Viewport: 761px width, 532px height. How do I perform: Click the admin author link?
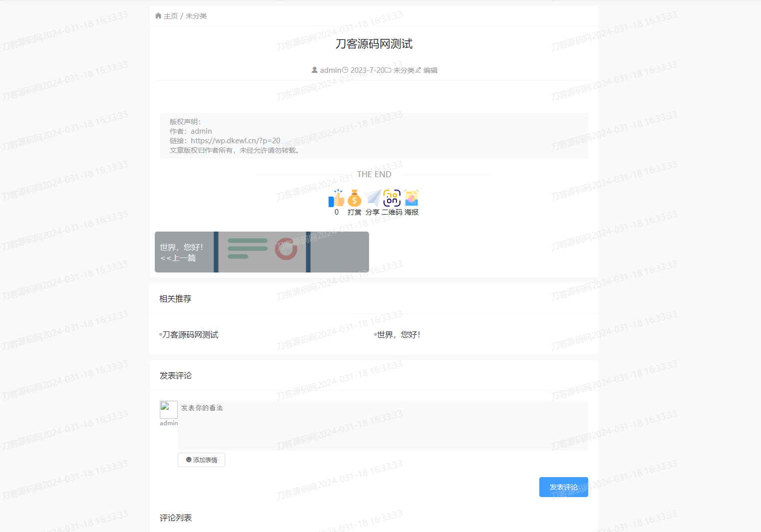coord(330,69)
